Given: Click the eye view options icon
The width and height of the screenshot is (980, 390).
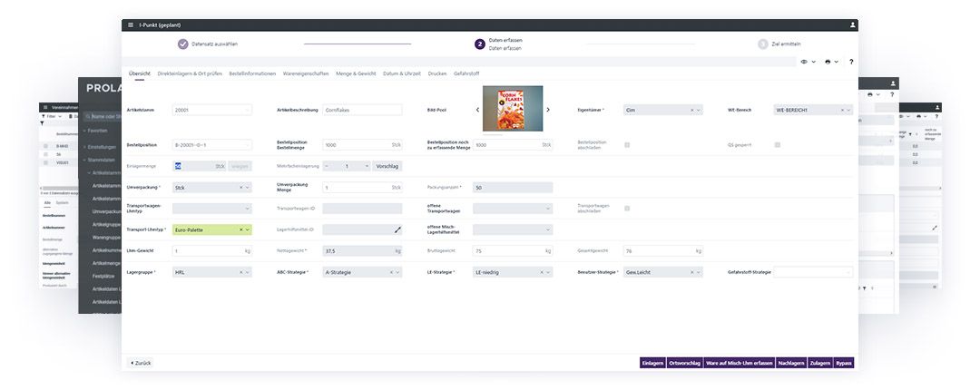Looking at the screenshot, I should coord(804,62).
